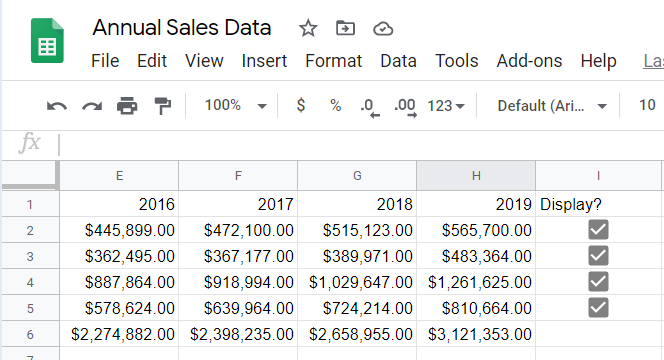Select the row 6 header
The height and width of the screenshot is (360, 664).
point(30,334)
